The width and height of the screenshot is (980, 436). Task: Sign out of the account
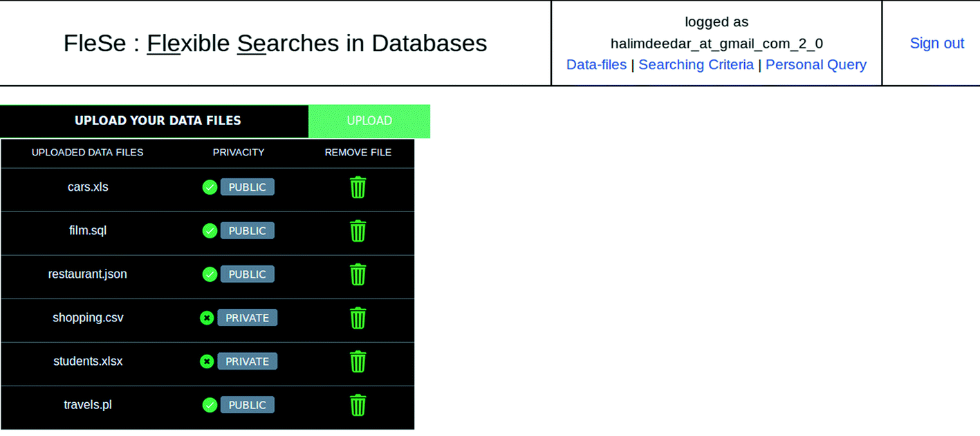tap(936, 43)
